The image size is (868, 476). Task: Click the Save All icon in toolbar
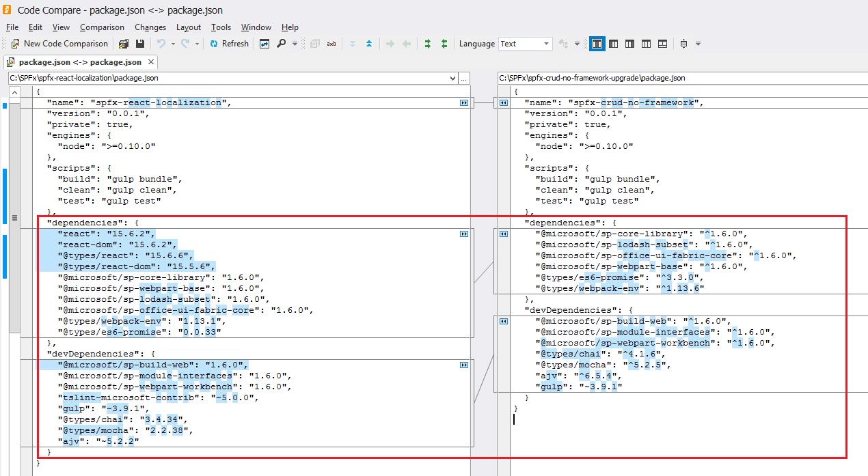pos(124,44)
